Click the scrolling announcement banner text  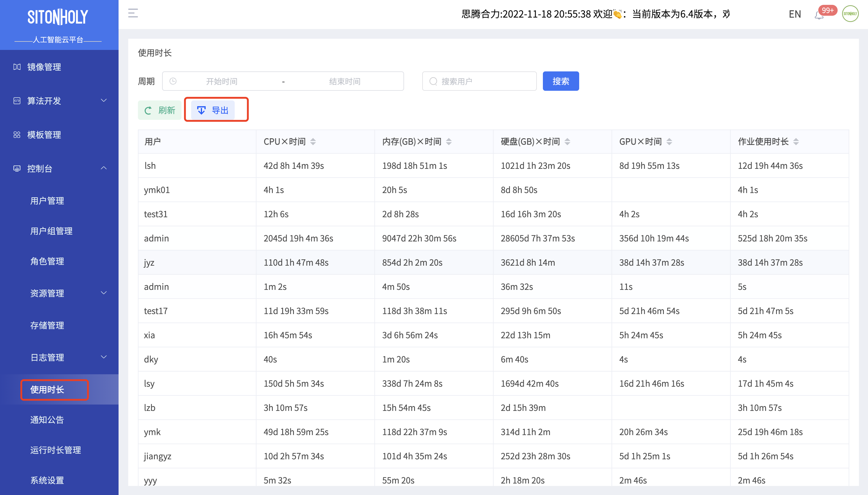595,14
